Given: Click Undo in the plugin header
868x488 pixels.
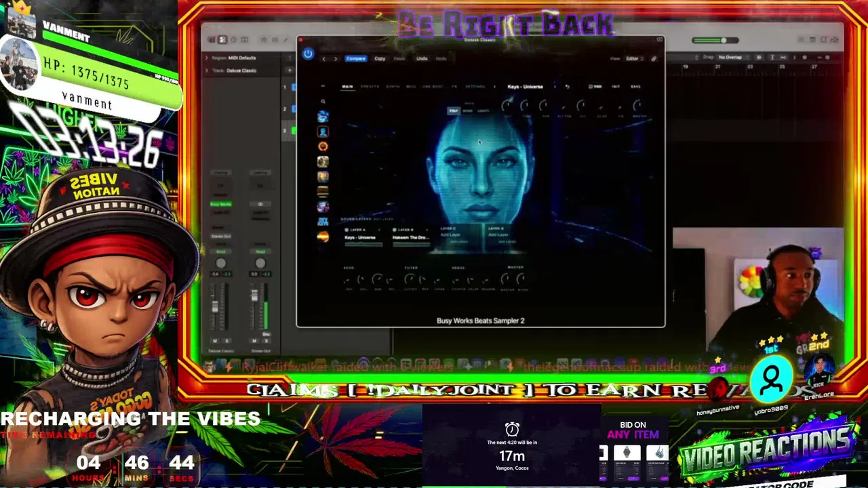Looking at the screenshot, I should pos(422,59).
